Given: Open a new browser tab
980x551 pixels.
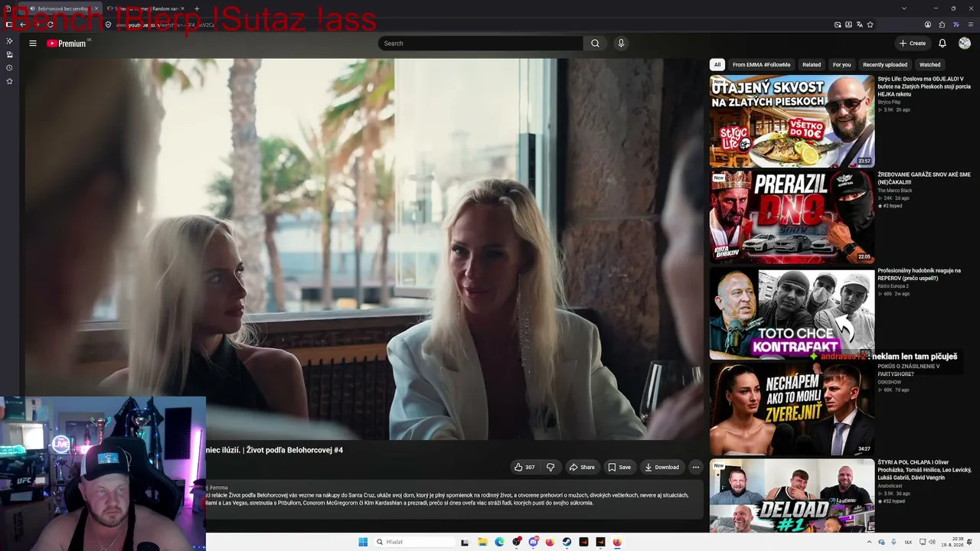Looking at the screenshot, I should tap(197, 8).
